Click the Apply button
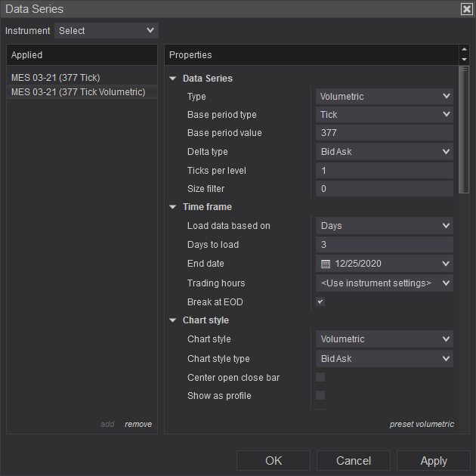This screenshot has height=476, width=476. 433,461
